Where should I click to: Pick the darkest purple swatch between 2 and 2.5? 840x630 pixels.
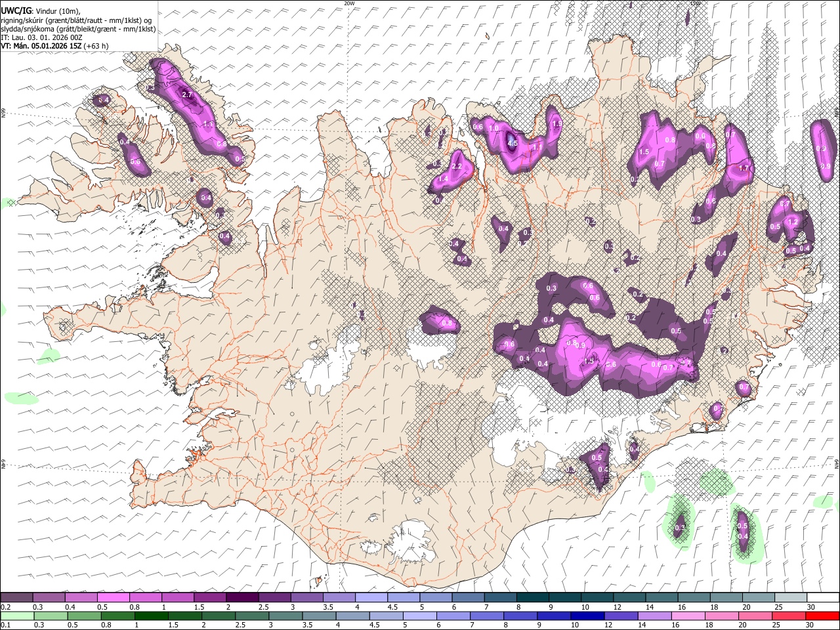click(242, 597)
